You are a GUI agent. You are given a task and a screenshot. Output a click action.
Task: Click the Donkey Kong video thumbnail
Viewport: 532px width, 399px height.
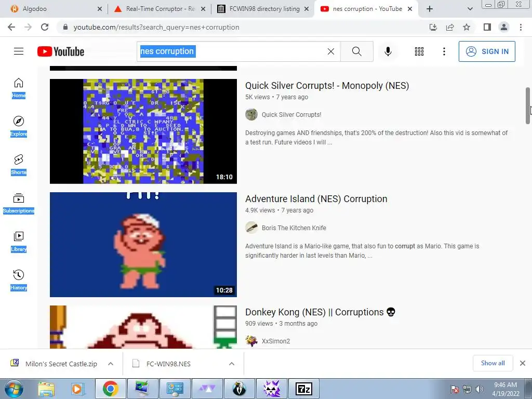click(x=143, y=327)
